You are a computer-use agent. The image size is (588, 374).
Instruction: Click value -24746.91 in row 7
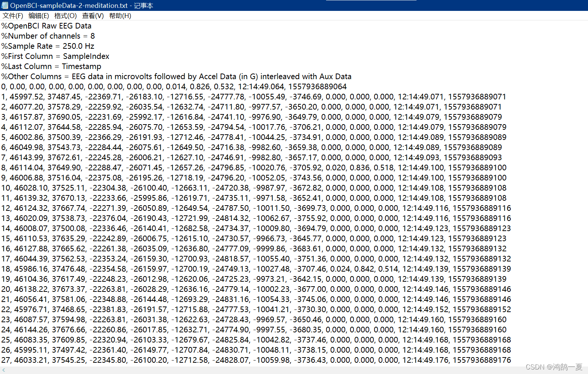(x=226, y=158)
